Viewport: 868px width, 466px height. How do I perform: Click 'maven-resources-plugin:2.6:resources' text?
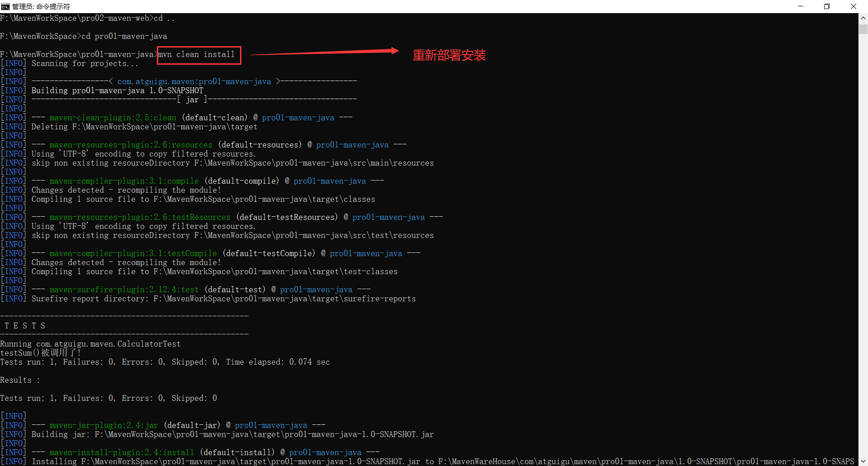pos(131,145)
